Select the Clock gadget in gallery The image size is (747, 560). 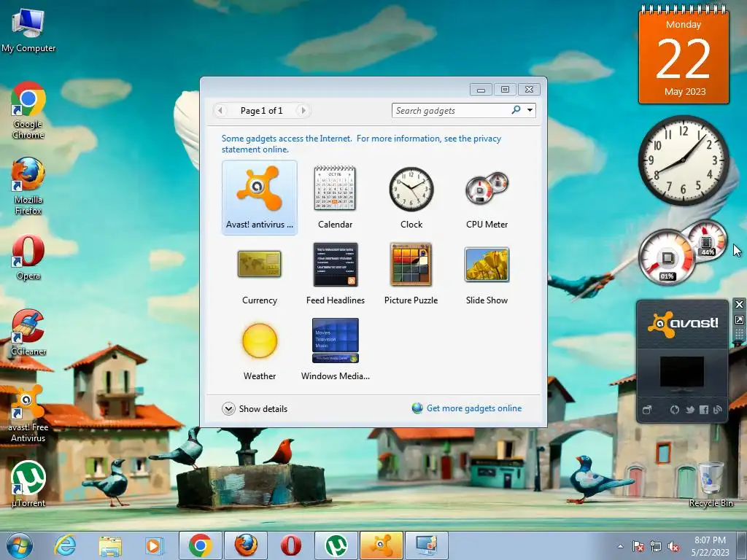click(411, 197)
